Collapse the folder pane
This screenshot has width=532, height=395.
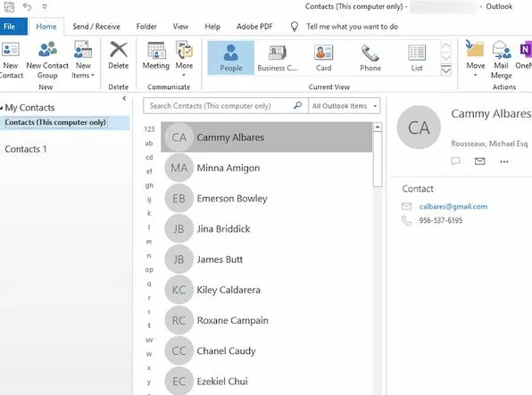124,98
